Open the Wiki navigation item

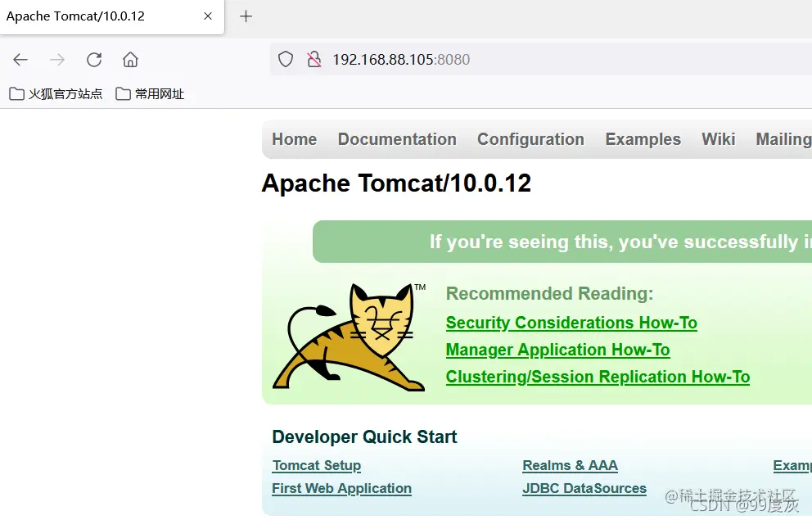point(718,139)
